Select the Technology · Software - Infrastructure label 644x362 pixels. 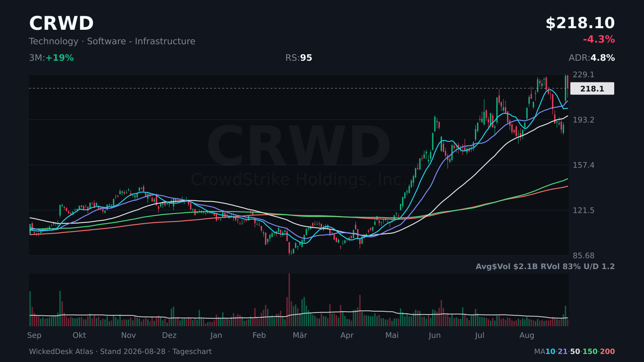coord(112,41)
